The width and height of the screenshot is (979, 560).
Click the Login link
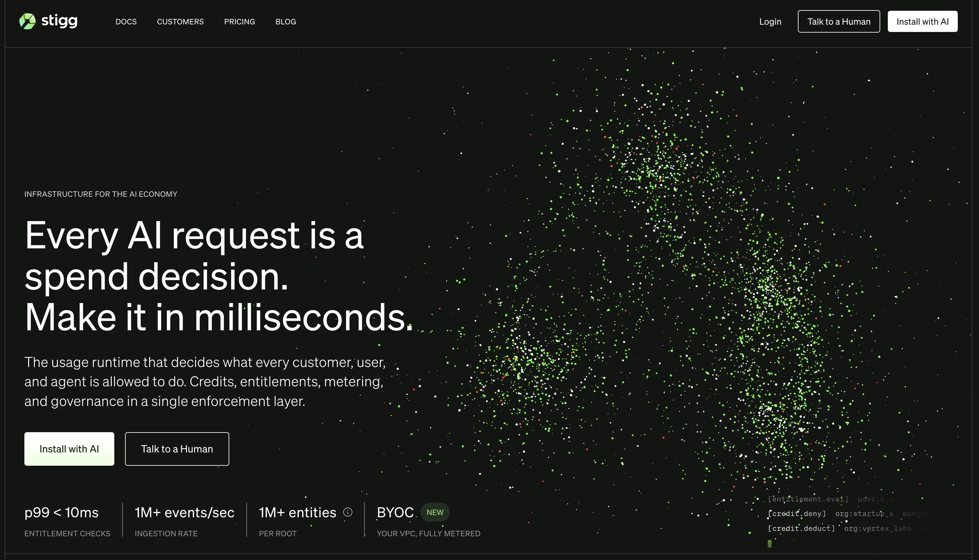[x=770, y=22]
